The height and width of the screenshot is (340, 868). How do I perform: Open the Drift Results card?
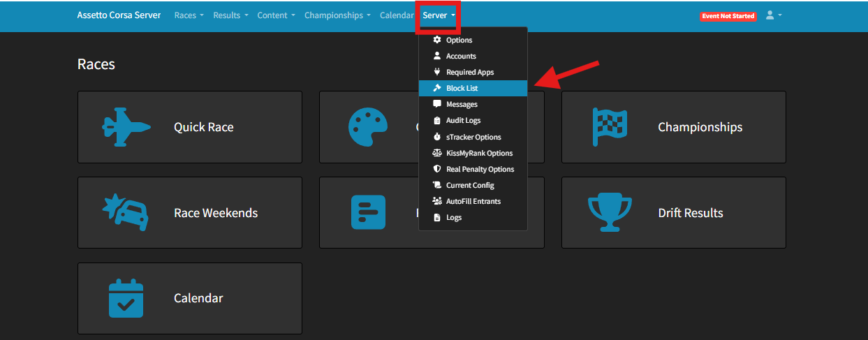[674, 212]
